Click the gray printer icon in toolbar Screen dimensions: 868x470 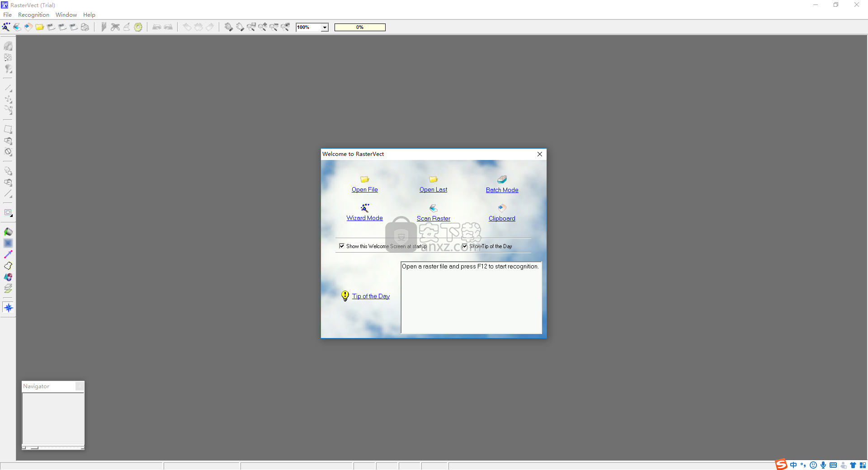(85, 27)
